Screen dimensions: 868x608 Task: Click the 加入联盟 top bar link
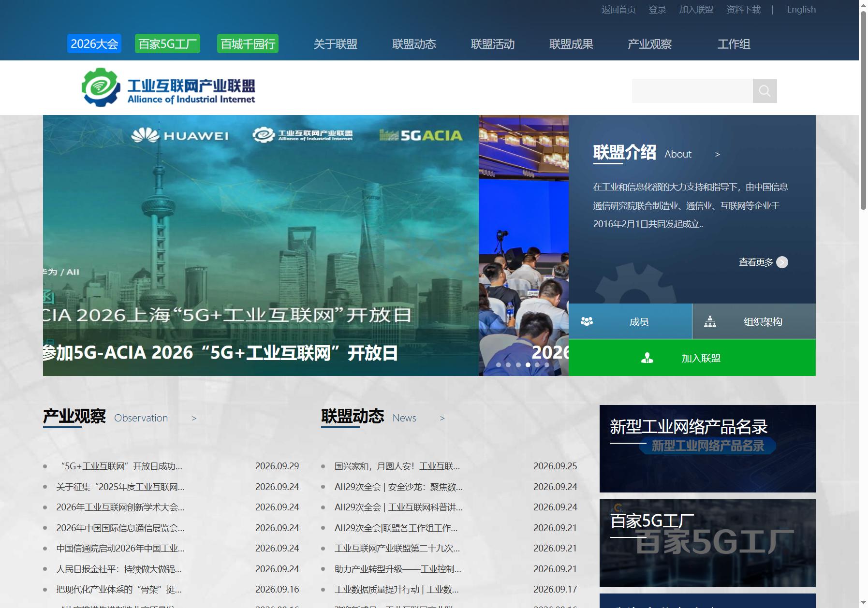(696, 10)
